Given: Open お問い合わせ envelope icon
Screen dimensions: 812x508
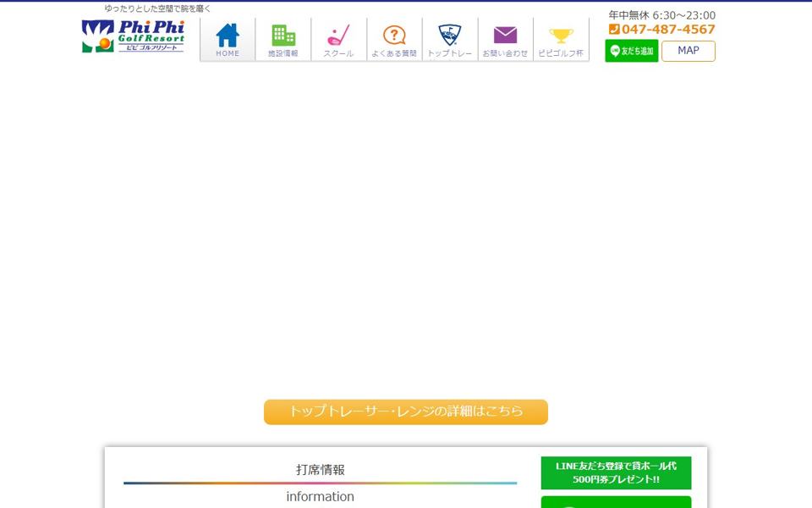Looking at the screenshot, I should pos(506,40).
